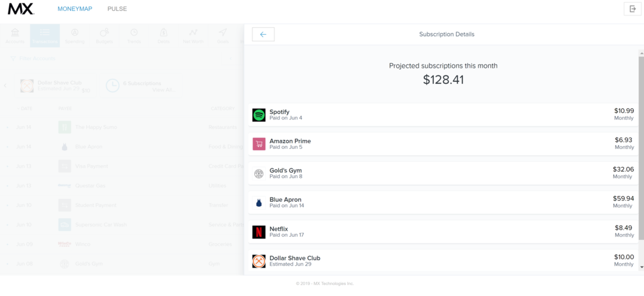Click the Gold's Gym icon in subscription list
The width and height of the screenshot is (644, 296).
259,173
